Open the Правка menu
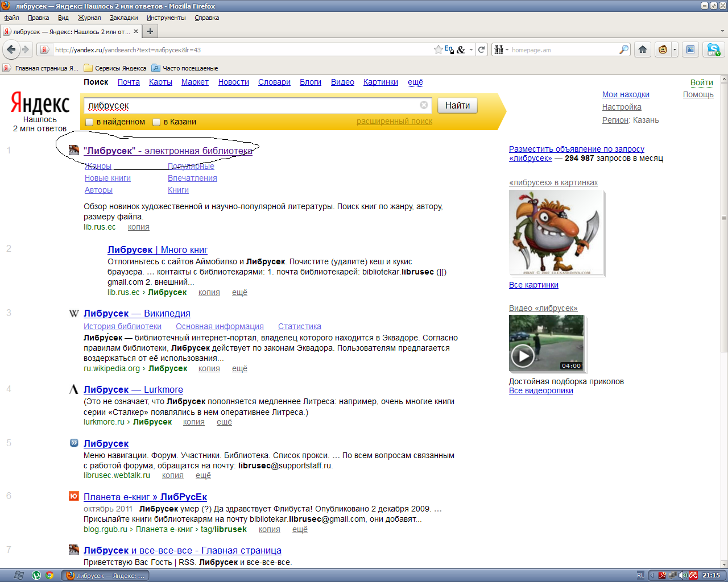Image resolution: width=728 pixels, height=582 pixels. tap(38, 18)
